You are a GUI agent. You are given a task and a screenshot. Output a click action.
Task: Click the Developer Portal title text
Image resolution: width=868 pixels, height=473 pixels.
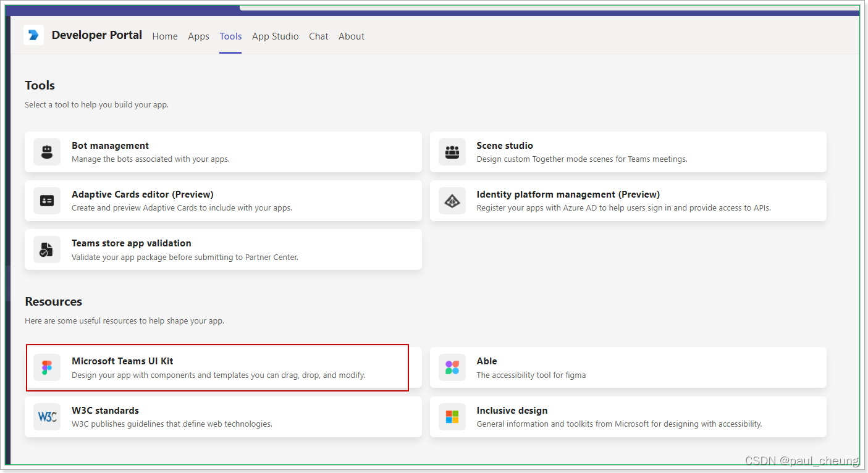[x=97, y=35]
